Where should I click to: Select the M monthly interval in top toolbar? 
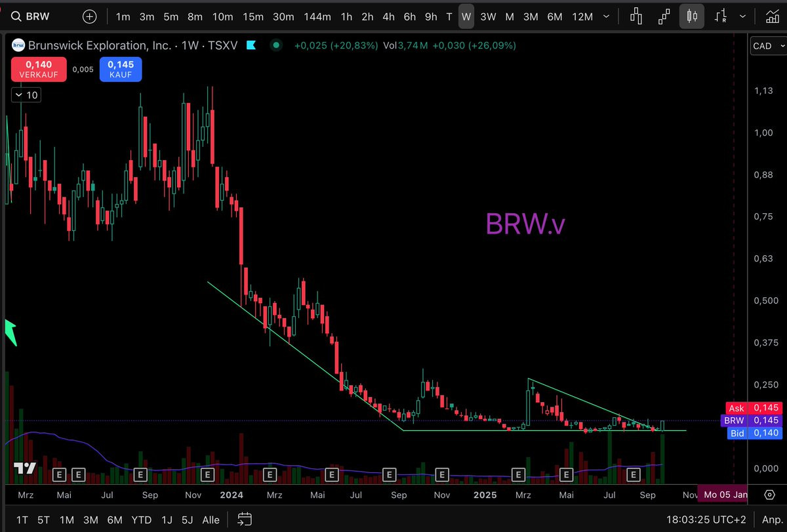(510, 16)
